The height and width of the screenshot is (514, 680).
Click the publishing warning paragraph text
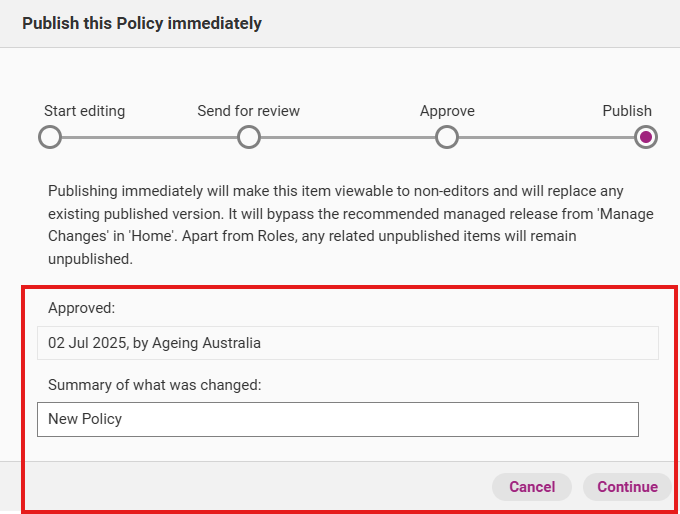(x=340, y=224)
